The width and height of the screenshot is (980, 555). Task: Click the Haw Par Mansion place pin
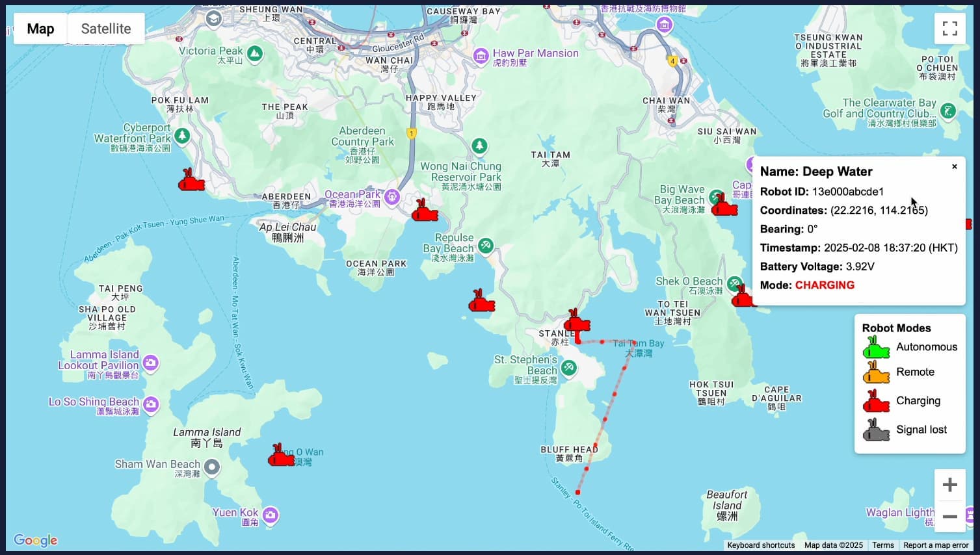[x=481, y=56]
